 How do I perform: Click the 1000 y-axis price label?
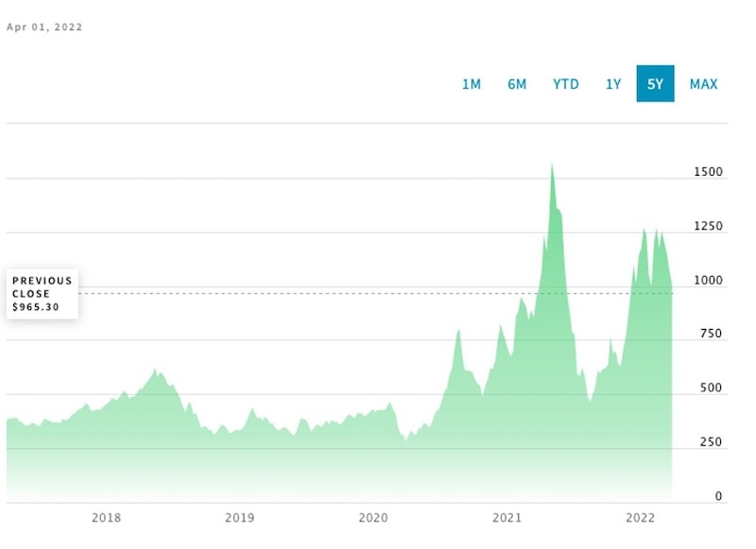click(707, 281)
